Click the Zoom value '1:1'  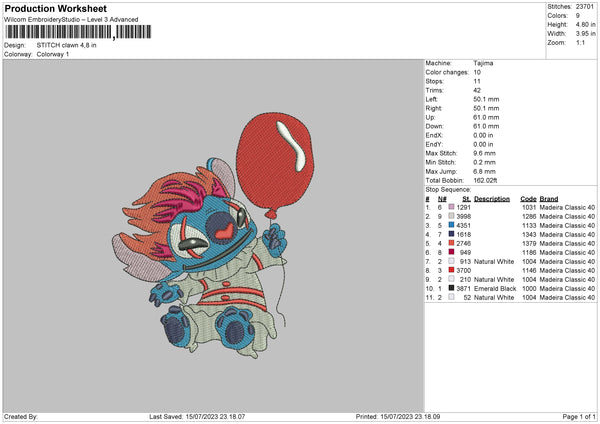580,42
